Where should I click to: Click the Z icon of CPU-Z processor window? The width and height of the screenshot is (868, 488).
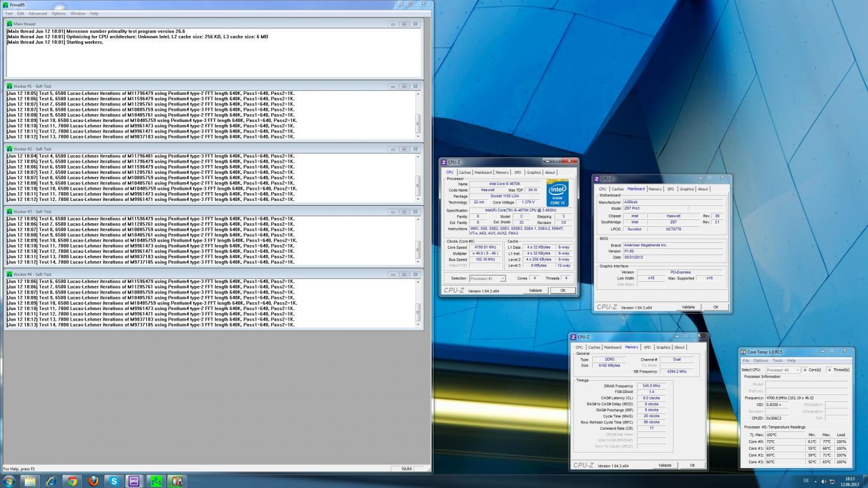click(x=444, y=162)
